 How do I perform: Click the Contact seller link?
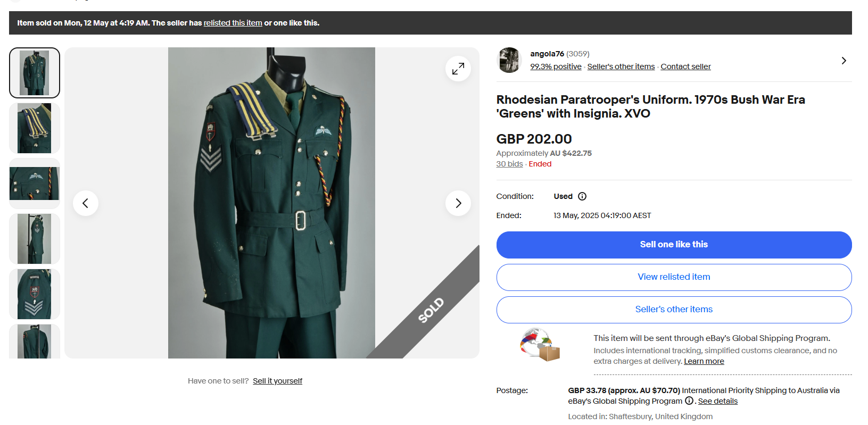[x=685, y=66]
